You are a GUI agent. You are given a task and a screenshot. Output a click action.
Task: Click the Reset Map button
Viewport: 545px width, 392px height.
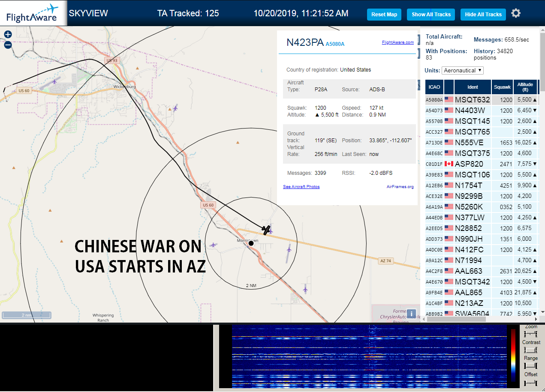point(384,14)
